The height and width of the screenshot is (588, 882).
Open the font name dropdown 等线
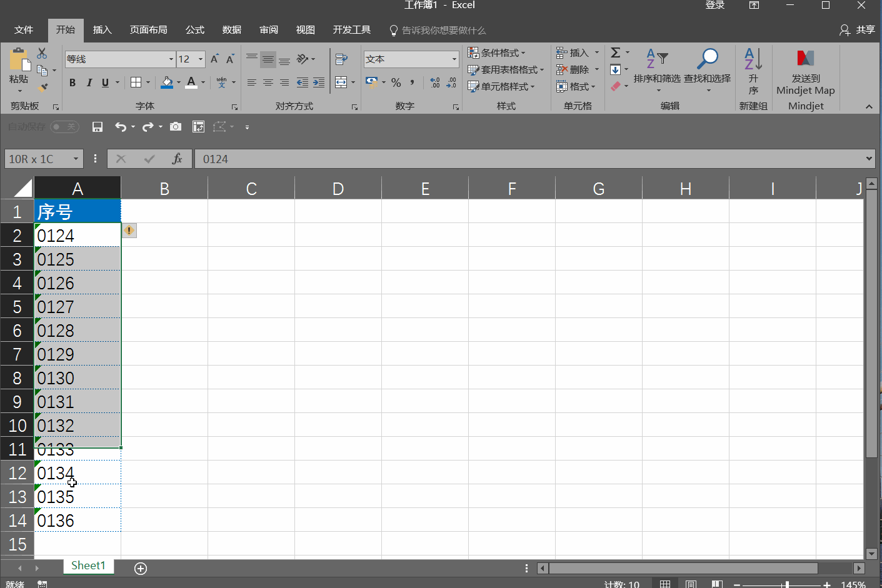[x=171, y=59]
